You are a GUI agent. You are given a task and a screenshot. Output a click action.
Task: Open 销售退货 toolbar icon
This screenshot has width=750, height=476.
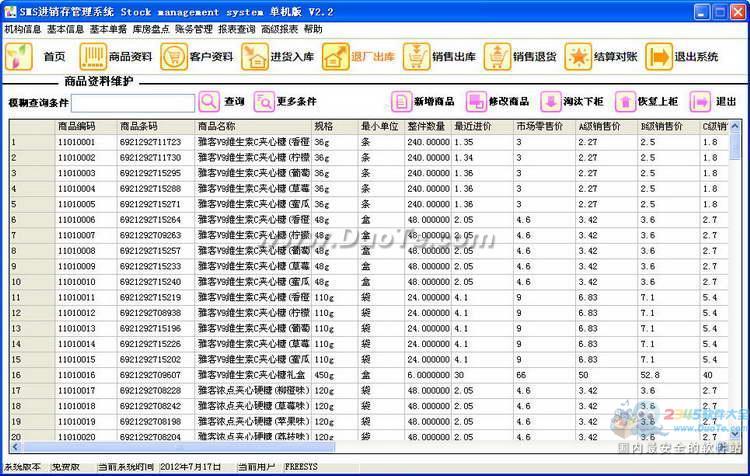coord(497,56)
